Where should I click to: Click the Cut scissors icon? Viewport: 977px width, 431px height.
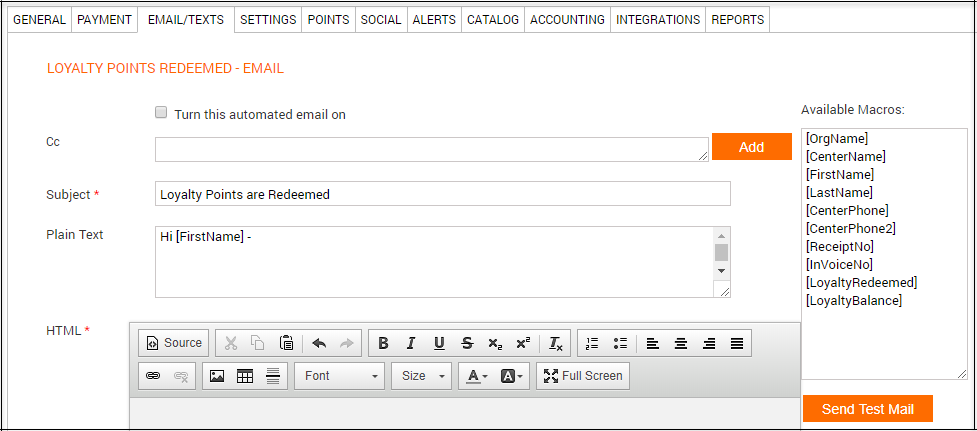231,343
